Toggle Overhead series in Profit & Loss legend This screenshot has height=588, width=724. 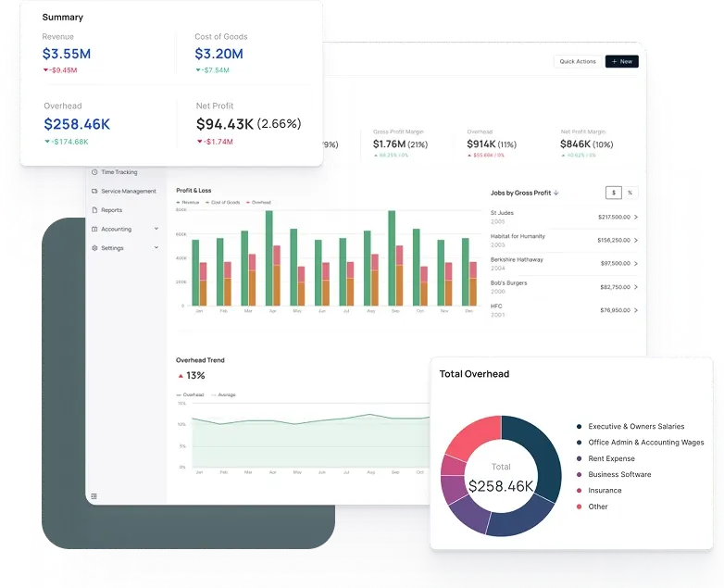(x=258, y=202)
